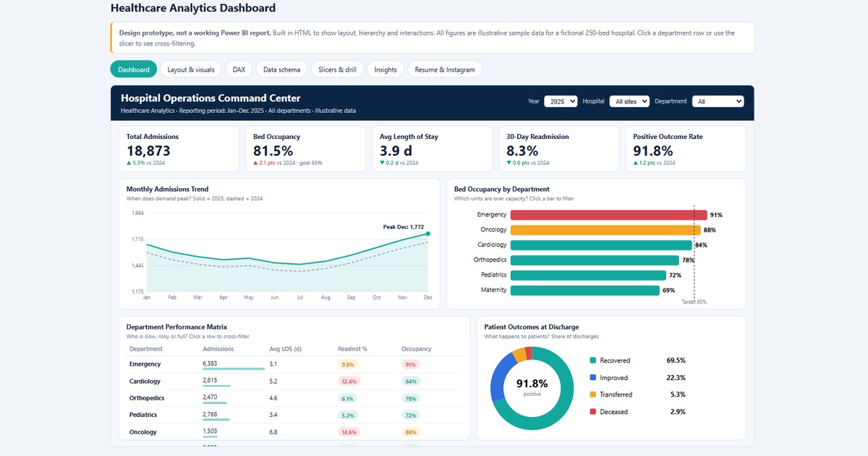The height and width of the screenshot is (456, 868).
Task: Select the Cardiology row in matrix
Action: 295,381
